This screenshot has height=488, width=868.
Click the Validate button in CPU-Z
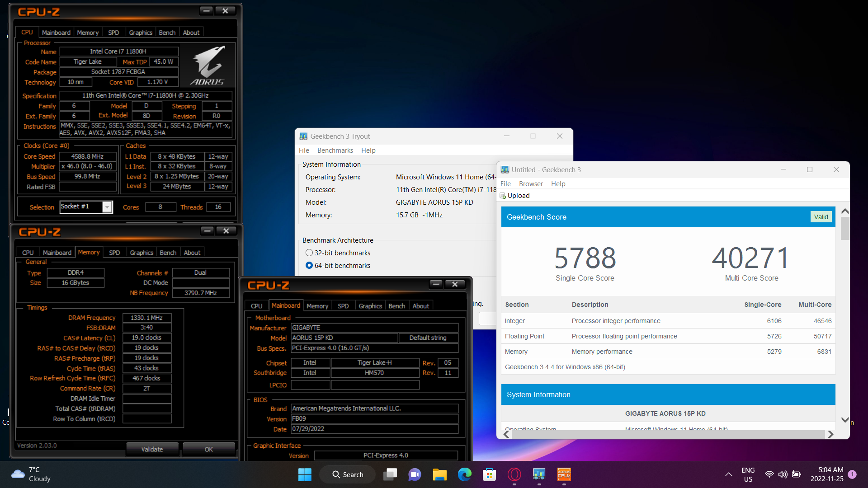tap(152, 449)
